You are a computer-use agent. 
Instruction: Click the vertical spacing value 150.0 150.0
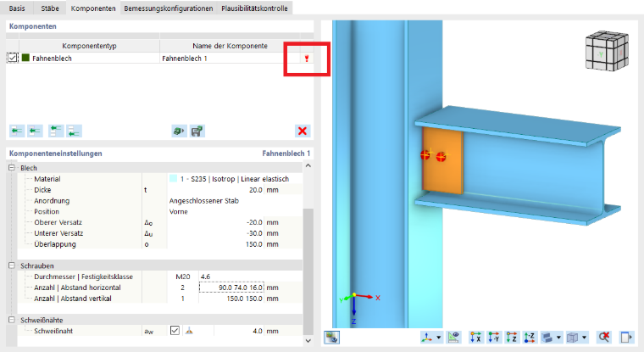pyautogui.click(x=244, y=299)
